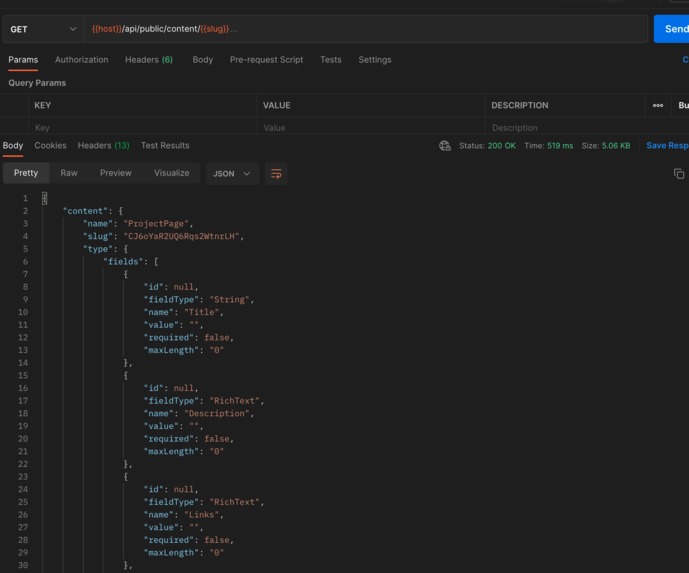Open the Settings tab

click(375, 60)
